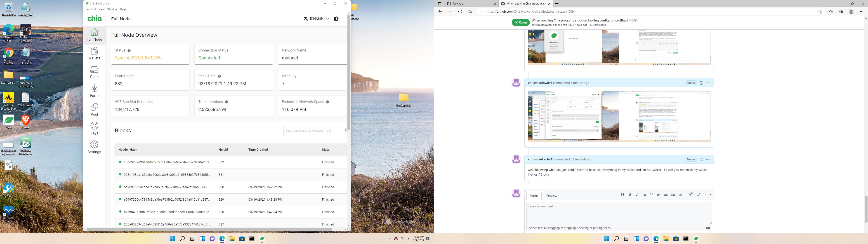Expand the ENGLISH language dropdown
This screenshot has width=868, height=244.
tap(316, 19)
